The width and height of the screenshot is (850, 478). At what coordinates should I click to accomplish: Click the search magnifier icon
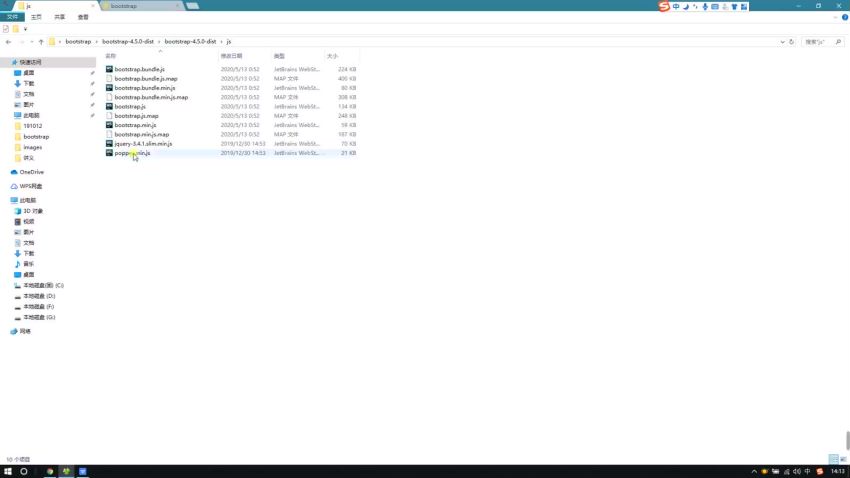[838, 42]
